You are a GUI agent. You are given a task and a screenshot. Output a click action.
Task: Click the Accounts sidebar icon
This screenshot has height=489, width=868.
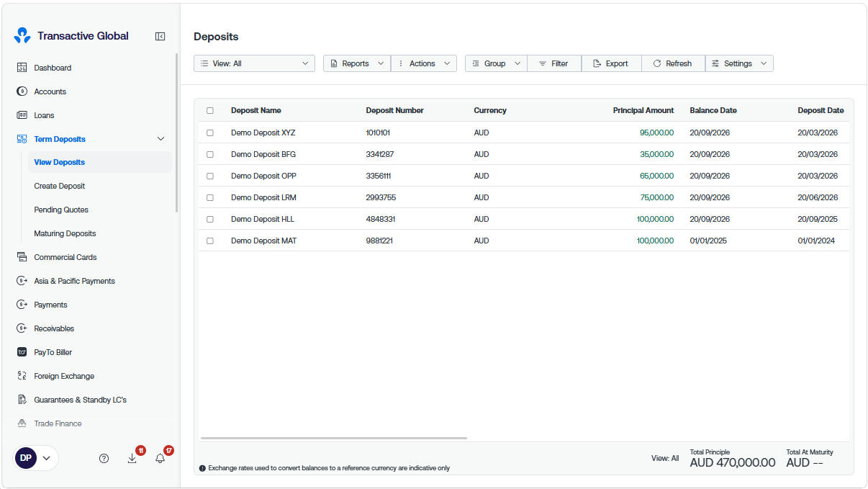pyautogui.click(x=22, y=91)
